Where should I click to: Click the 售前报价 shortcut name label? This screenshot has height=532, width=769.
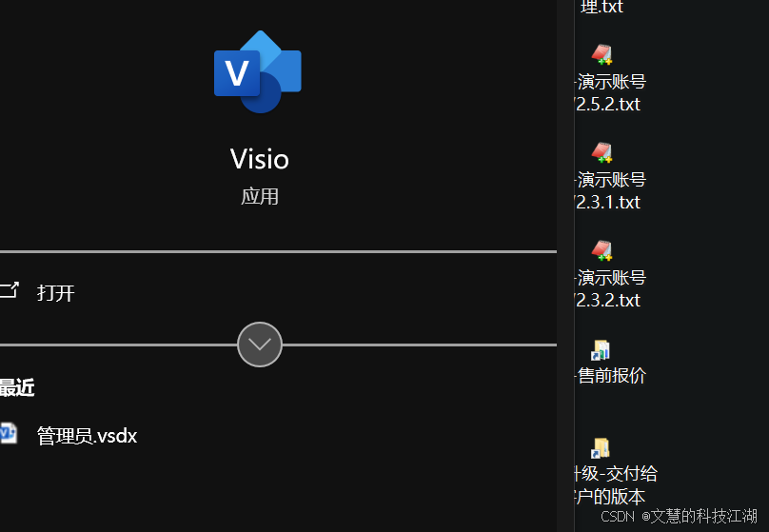(611, 376)
